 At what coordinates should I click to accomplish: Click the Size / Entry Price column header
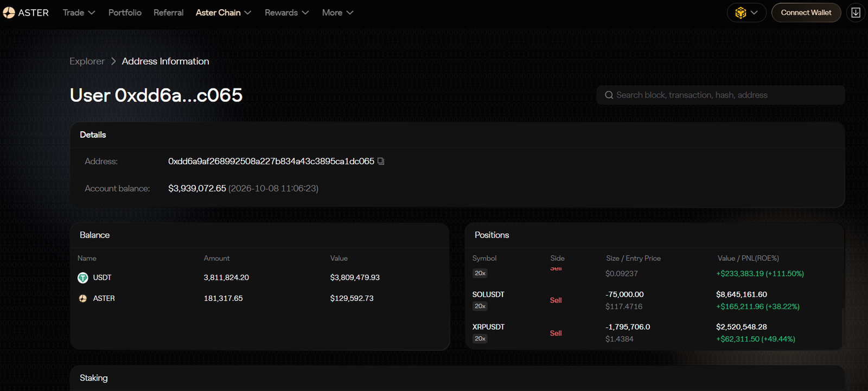coord(633,258)
